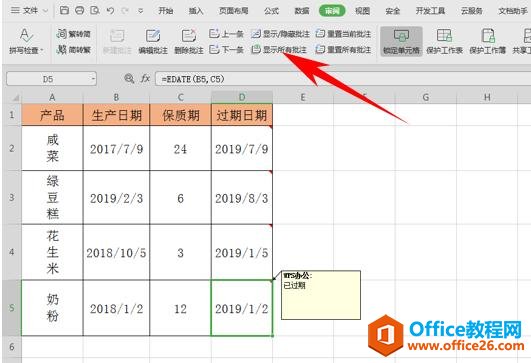Click 重置当前批注
531x363 pixels.
coord(343,34)
